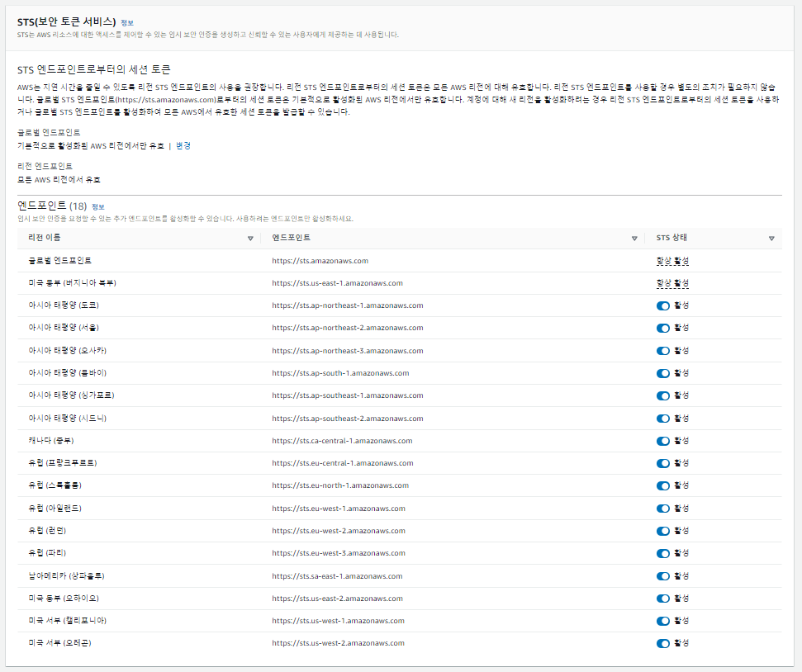This screenshot has width=802, height=672.
Task: Select https://sts.ca-central-1.amazonaws.com endpoint text
Action: pyautogui.click(x=342, y=440)
